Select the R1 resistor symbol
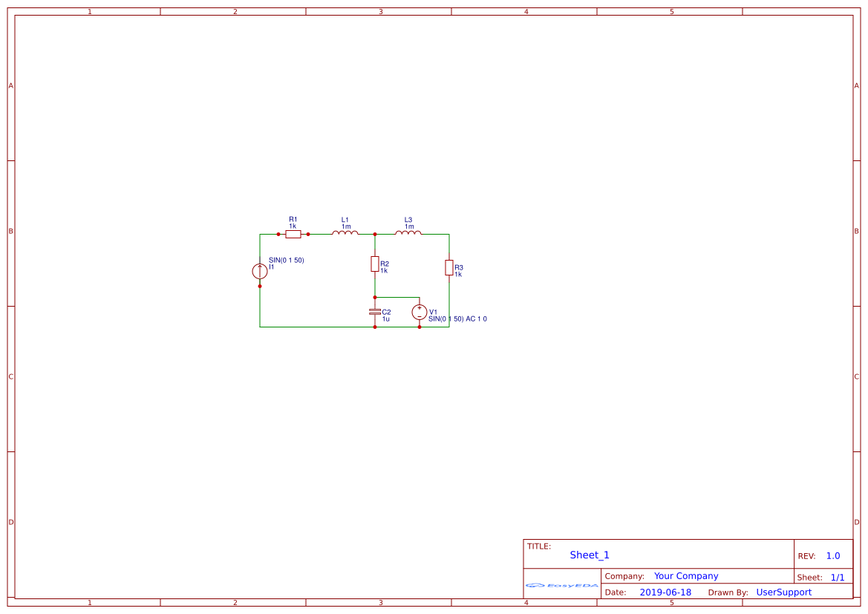The image size is (868, 614). [293, 234]
